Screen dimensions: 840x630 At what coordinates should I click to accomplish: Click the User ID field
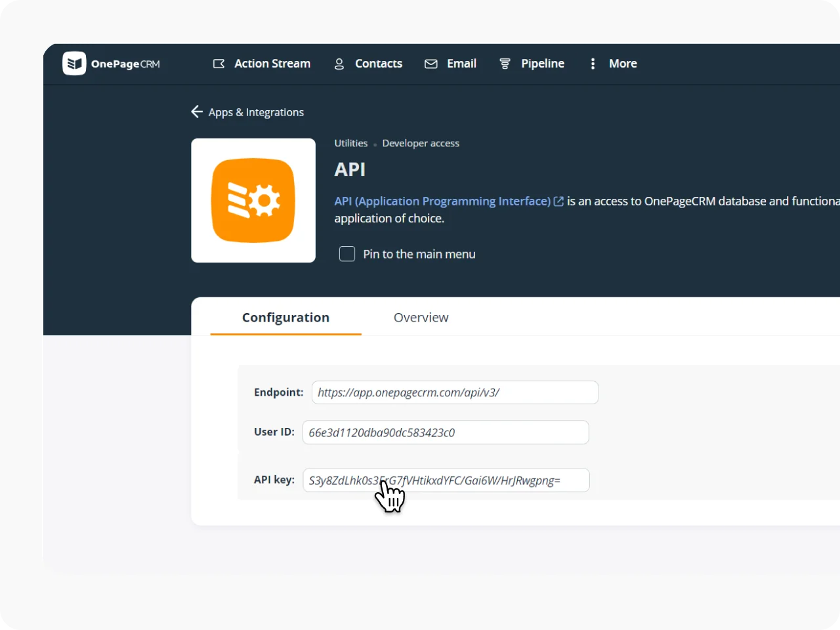tap(446, 432)
